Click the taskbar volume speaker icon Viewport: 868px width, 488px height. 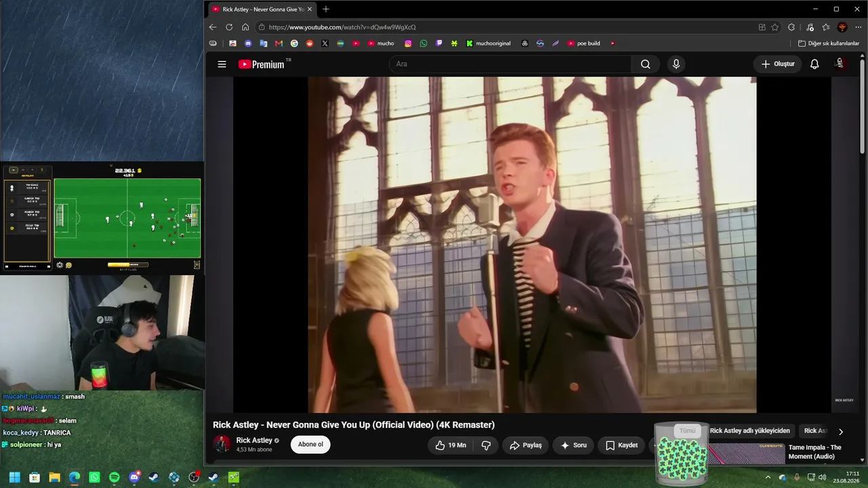click(823, 477)
